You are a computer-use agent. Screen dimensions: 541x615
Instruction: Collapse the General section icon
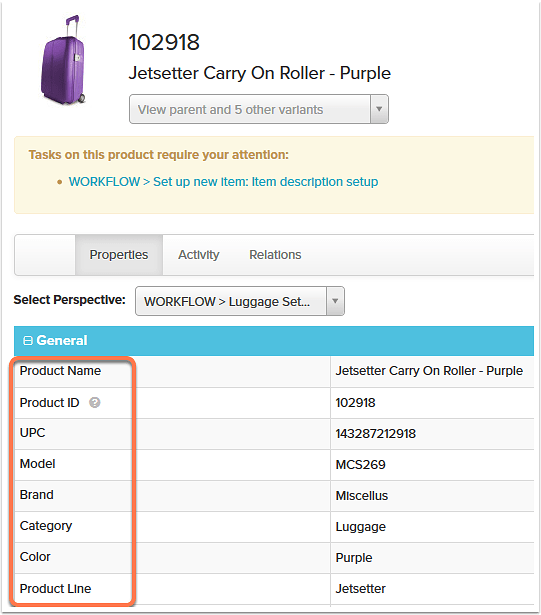[x=27, y=340]
